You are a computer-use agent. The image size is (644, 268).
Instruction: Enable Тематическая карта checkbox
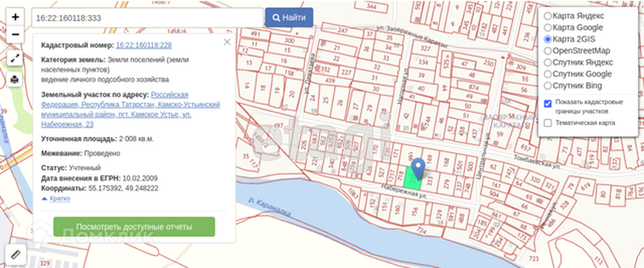coord(547,123)
